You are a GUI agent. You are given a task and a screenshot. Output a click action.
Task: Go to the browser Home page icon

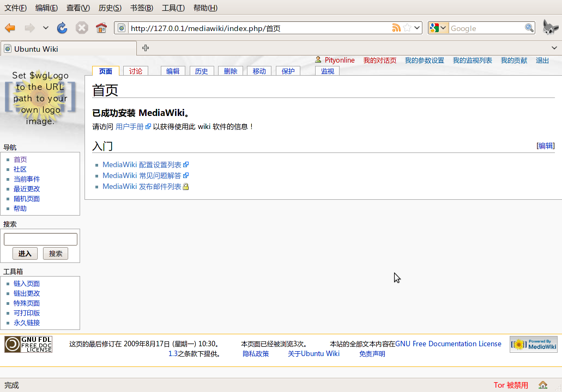click(x=101, y=28)
